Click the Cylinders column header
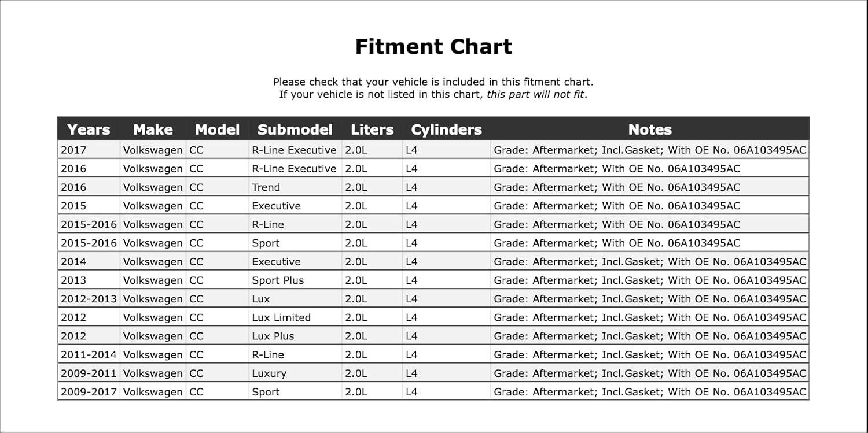The image size is (868, 433). [x=446, y=129]
